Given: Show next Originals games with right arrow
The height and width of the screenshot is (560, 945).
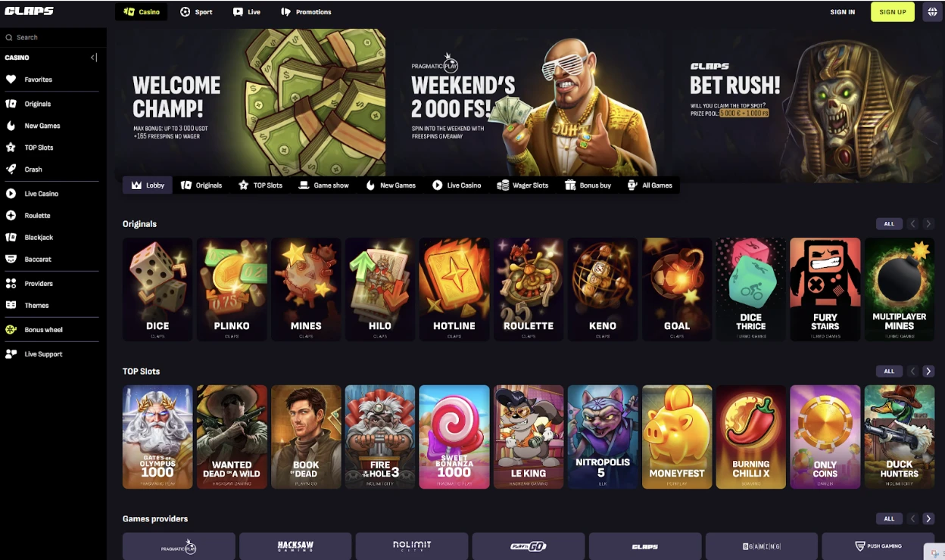Looking at the screenshot, I should 928,224.
